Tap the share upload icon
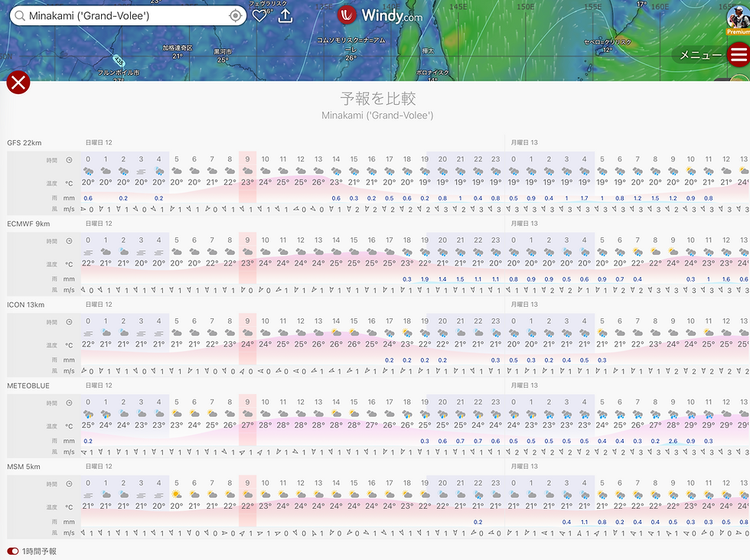The image size is (750, 560). click(285, 16)
